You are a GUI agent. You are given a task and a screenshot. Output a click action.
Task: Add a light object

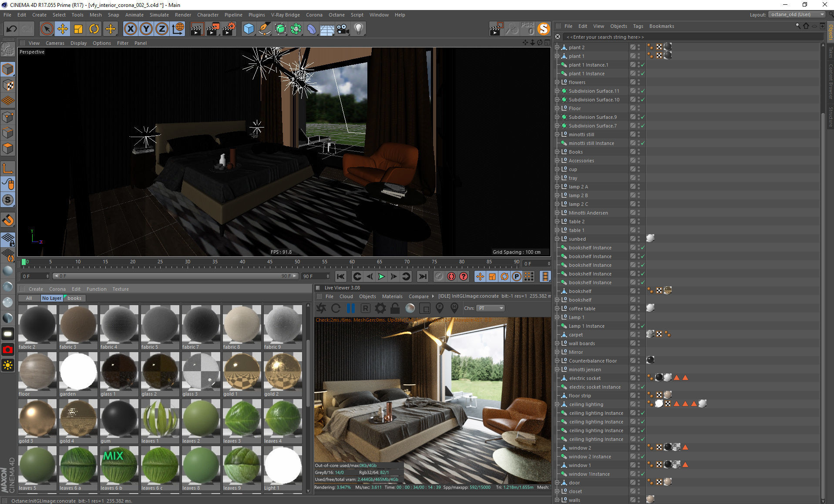click(x=359, y=29)
